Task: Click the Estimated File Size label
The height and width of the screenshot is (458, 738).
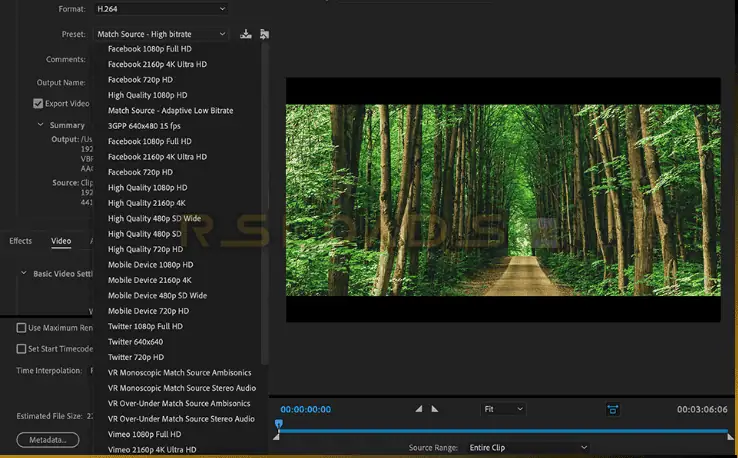Action: [x=49, y=416]
